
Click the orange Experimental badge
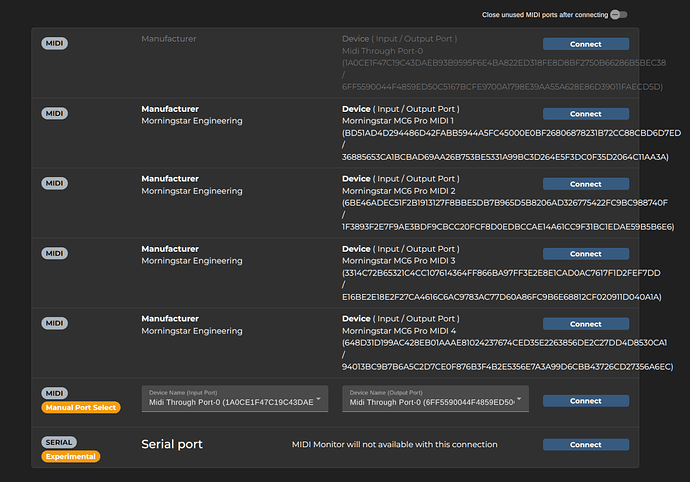click(x=69, y=457)
